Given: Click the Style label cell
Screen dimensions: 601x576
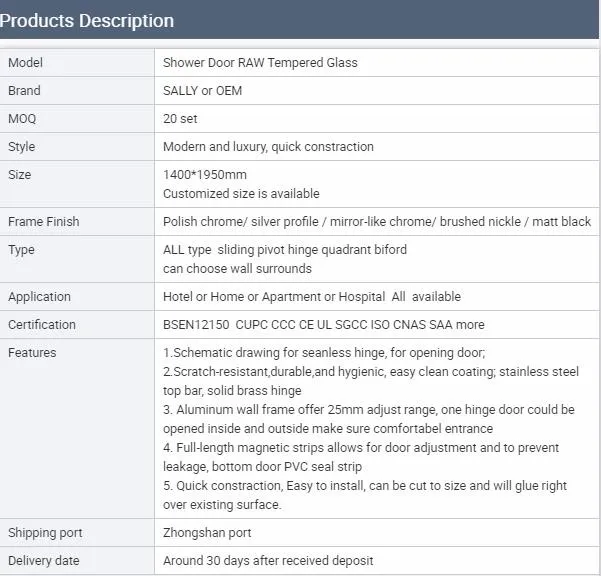Looking at the screenshot, I should (22, 147).
